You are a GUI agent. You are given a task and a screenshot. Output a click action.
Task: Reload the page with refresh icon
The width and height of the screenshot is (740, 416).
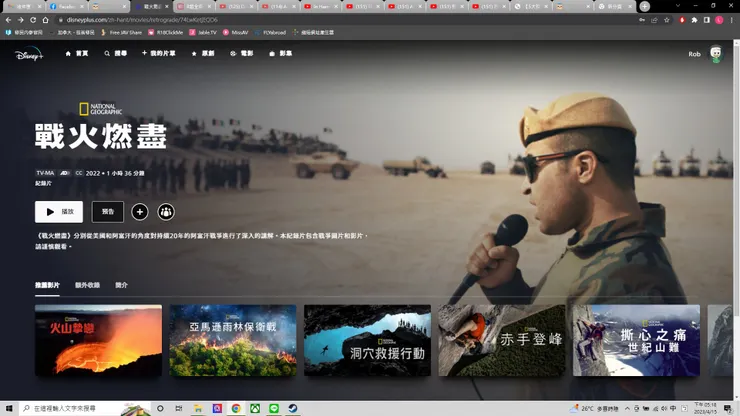(x=33, y=20)
